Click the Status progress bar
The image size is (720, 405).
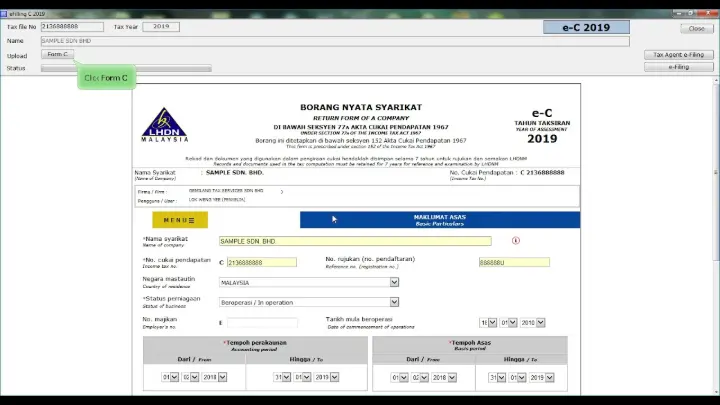(126, 69)
